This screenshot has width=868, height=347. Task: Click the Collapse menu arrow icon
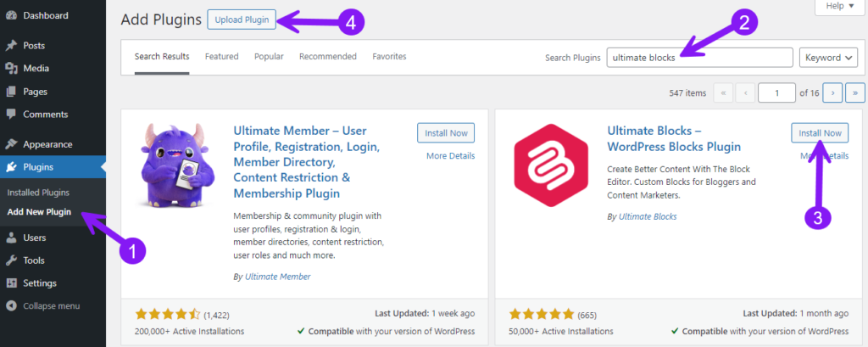(11, 306)
